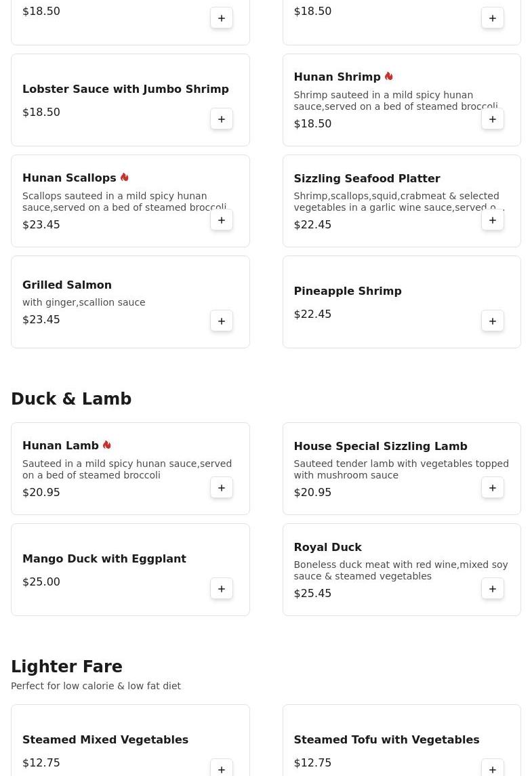Add Mango Duck with Eggplant
The height and width of the screenshot is (776, 532).
click(222, 589)
